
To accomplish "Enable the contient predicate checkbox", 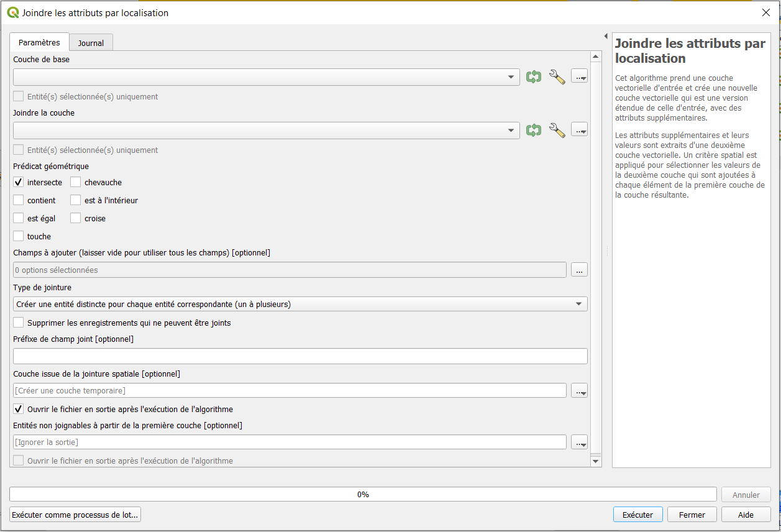I will pos(19,200).
